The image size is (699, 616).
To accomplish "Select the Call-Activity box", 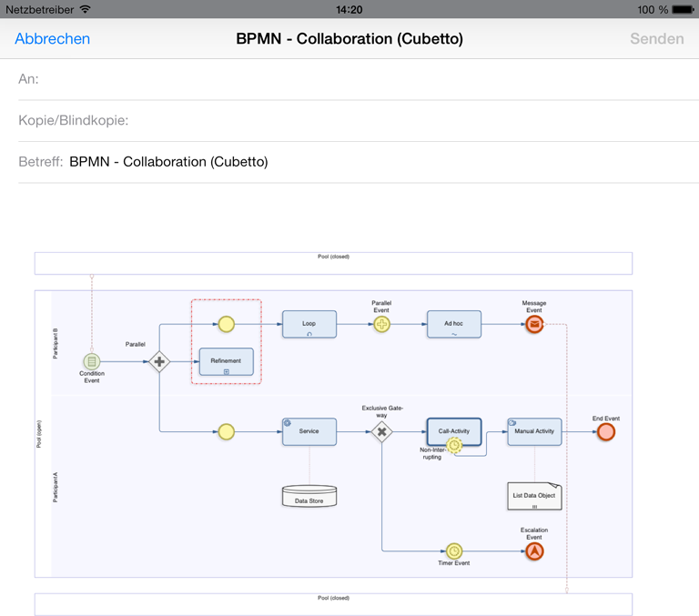I will click(x=454, y=431).
